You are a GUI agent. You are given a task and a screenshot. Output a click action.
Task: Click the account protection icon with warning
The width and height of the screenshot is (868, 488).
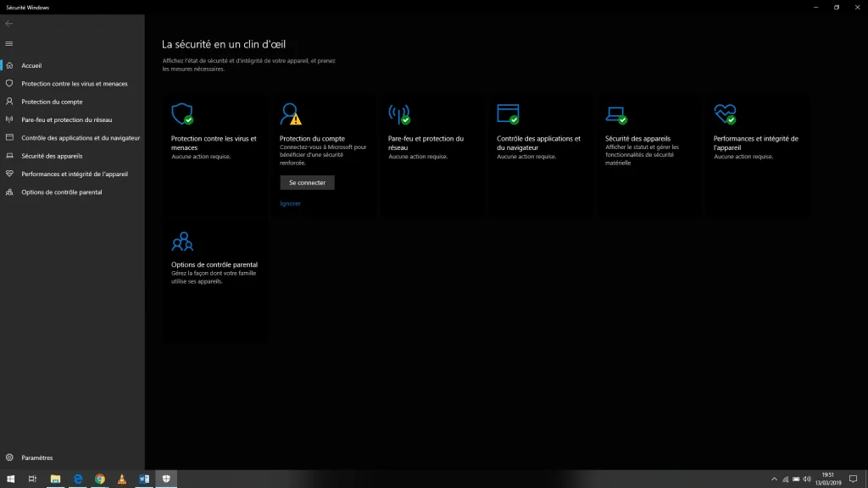[291, 114]
